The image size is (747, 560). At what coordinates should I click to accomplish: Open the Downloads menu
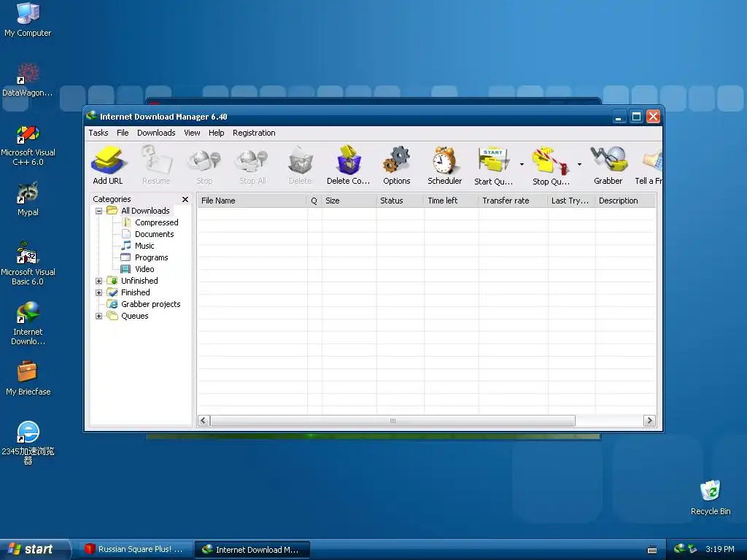156,133
